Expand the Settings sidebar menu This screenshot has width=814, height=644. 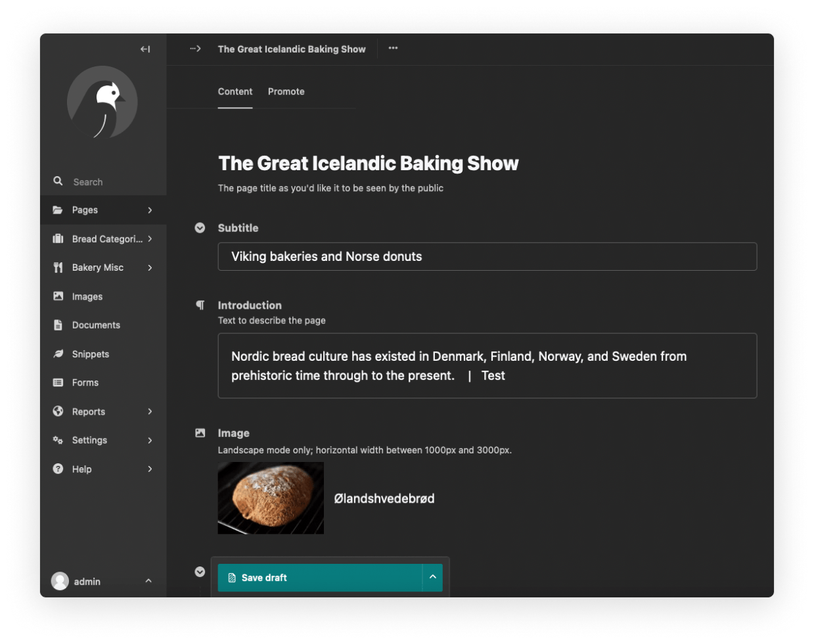(89, 440)
